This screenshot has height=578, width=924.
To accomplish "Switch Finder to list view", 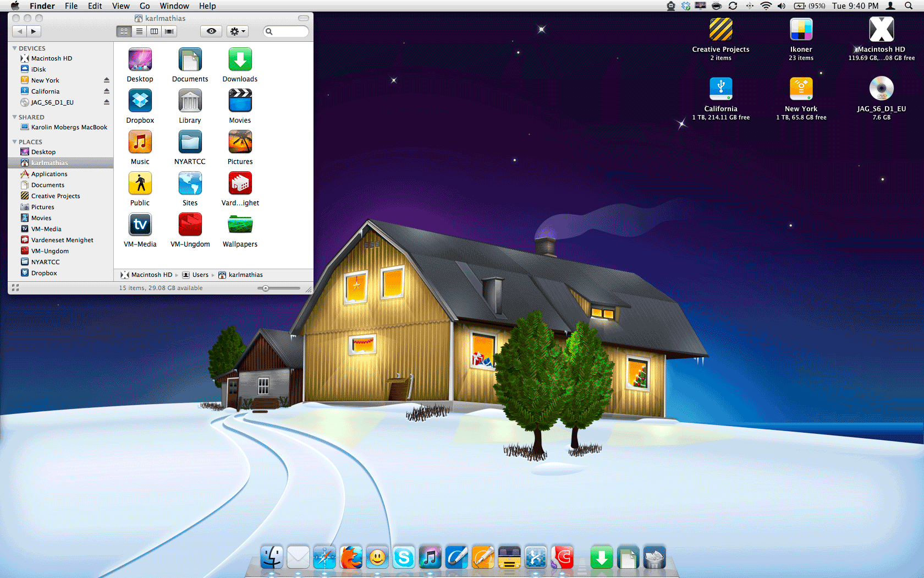I will click(139, 31).
